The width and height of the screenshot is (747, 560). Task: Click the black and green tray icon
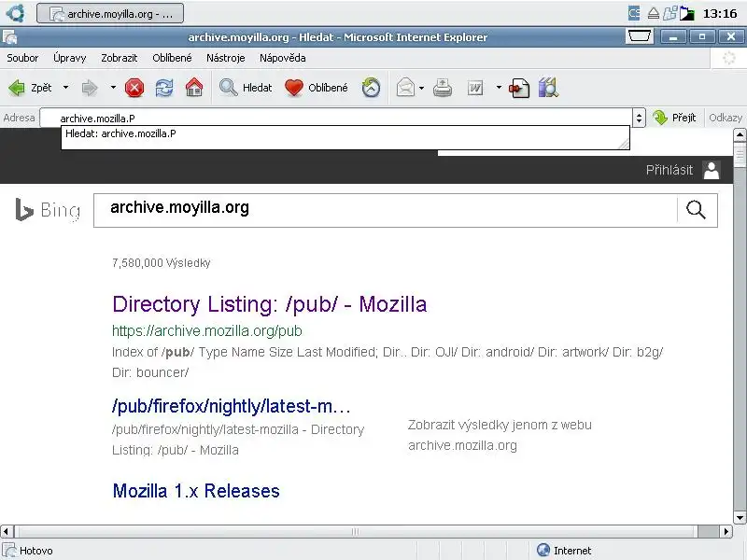coord(687,13)
